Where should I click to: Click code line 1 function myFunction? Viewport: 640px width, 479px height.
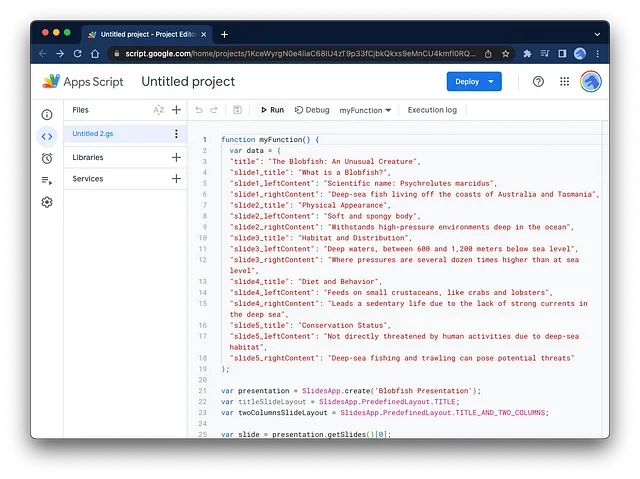pyautogui.click(x=270, y=140)
